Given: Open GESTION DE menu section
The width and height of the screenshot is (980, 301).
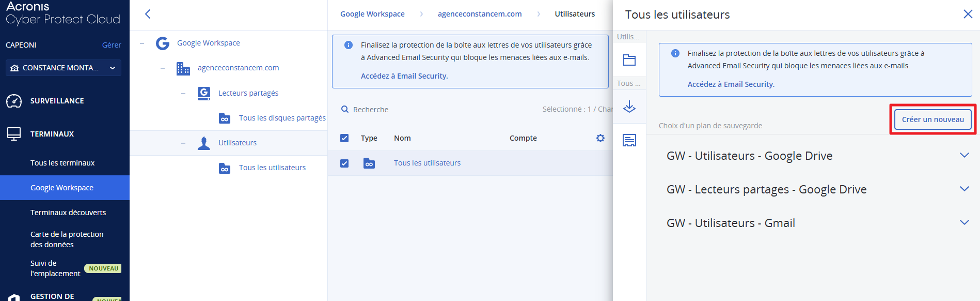Looking at the screenshot, I should click(52, 296).
